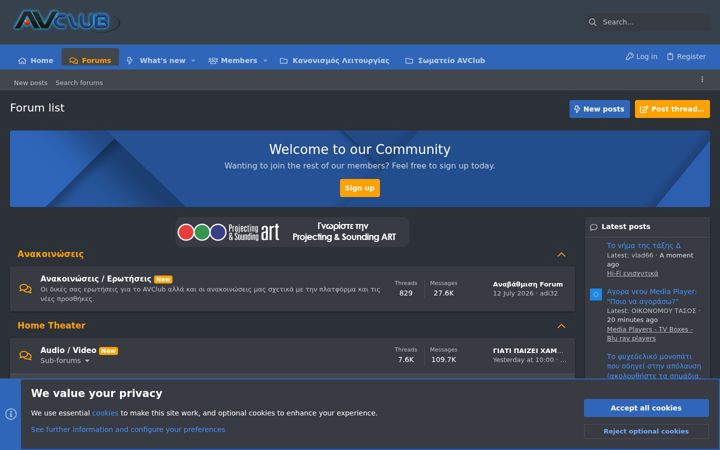Open the Audio / Video forum

(68, 350)
